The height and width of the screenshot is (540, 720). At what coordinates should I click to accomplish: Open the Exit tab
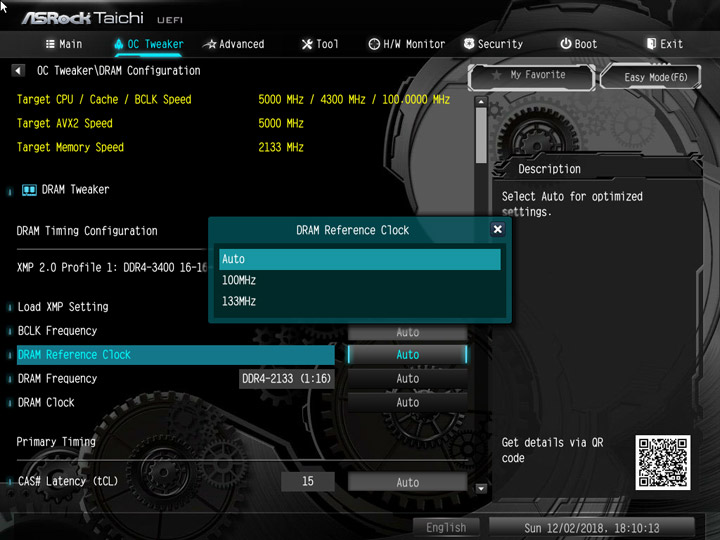(x=665, y=44)
